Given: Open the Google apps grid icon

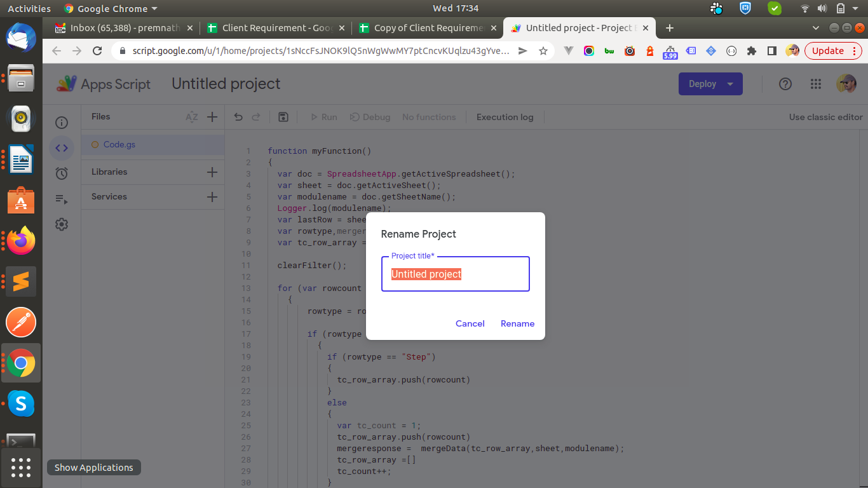Looking at the screenshot, I should pos(816,84).
